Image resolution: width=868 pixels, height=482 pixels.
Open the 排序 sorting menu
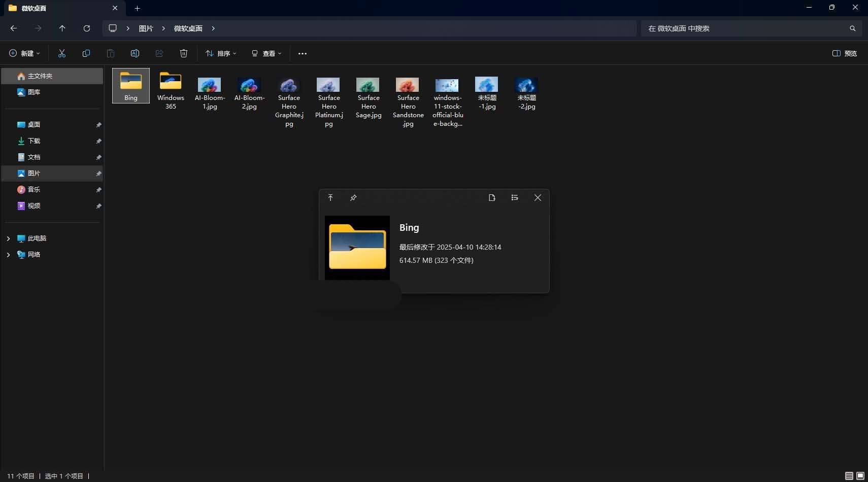[x=221, y=53]
